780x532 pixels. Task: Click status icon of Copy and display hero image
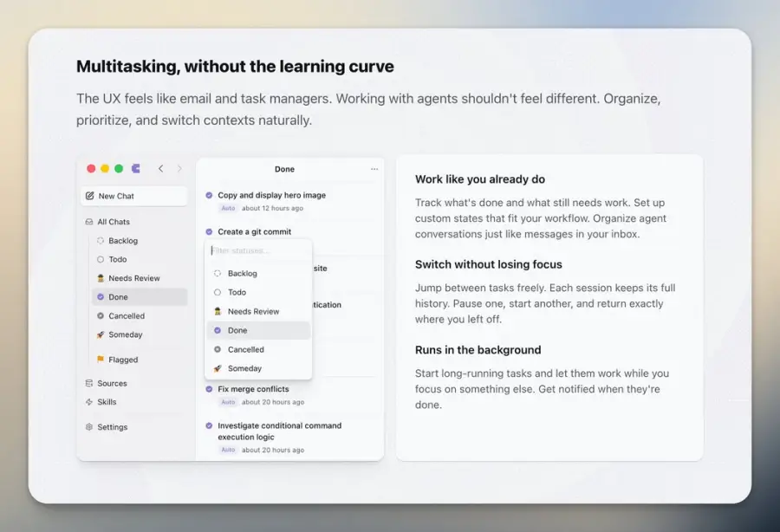click(x=209, y=195)
